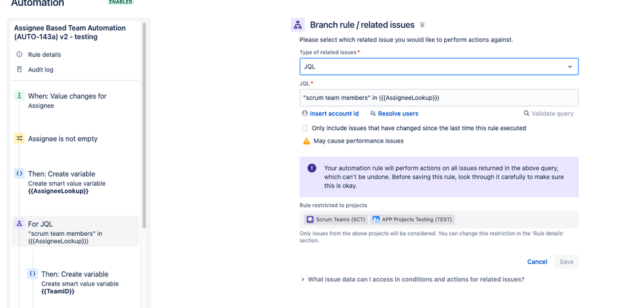644x308 pixels.
Task: Click the Scrum Teams project avatar icon
Action: pyautogui.click(x=310, y=219)
